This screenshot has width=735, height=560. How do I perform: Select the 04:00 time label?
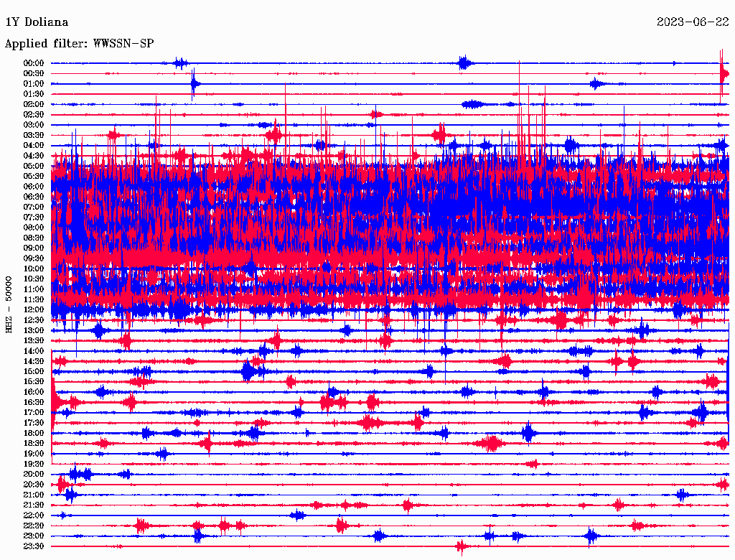point(34,146)
